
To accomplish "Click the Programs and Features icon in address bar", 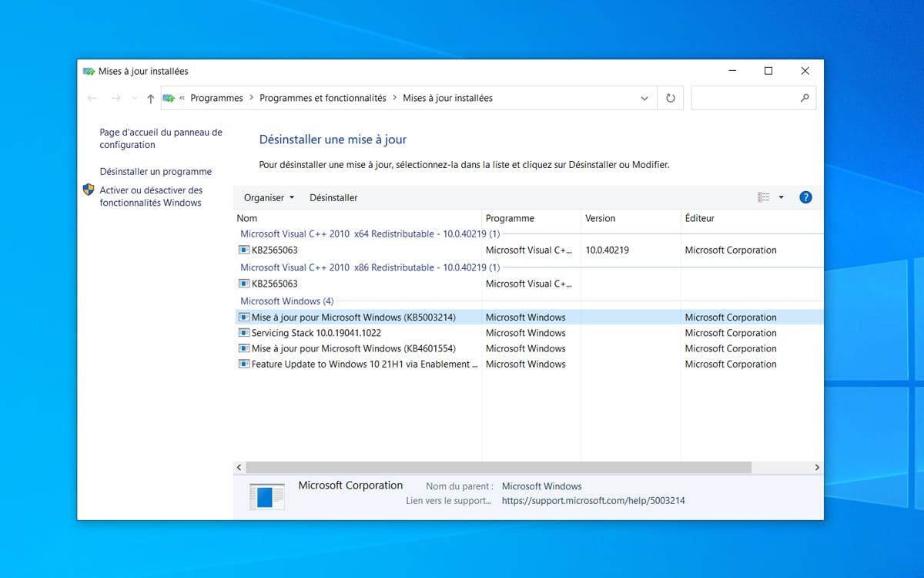I will 169,98.
